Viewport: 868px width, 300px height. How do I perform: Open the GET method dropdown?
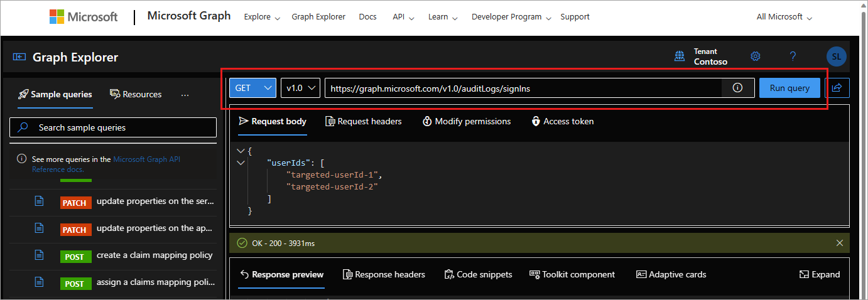[x=252, y=88]
